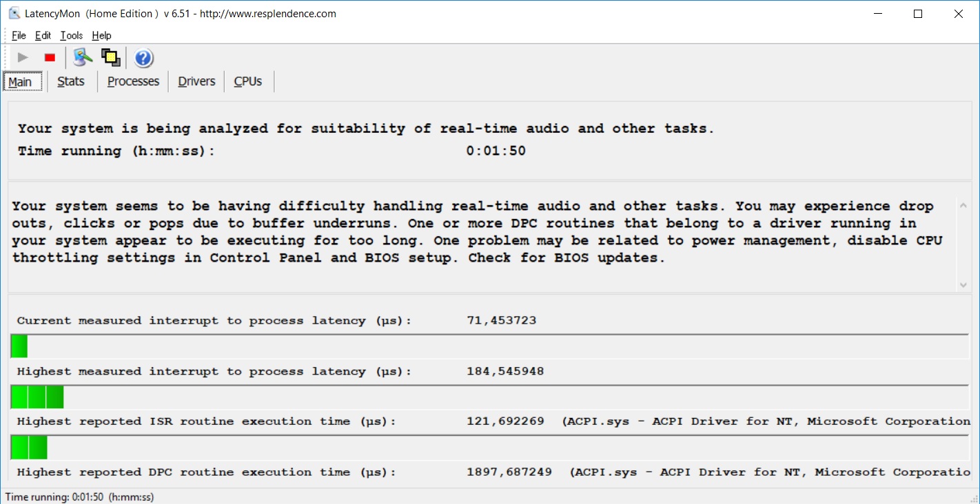The image size is (980, 504).
Task: Open the kernel timer latency tool icon
Action: point(83,58)
